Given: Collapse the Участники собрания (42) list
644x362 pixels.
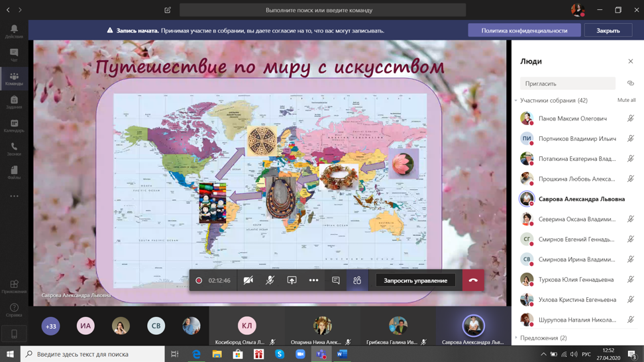Looking at the screenshot, I should coord(516,101).
